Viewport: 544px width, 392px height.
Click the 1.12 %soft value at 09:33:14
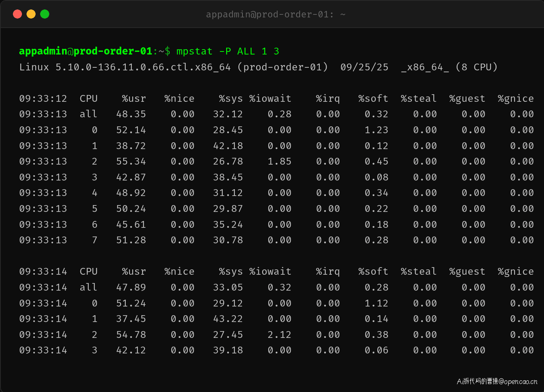click(x=376, y=303)
